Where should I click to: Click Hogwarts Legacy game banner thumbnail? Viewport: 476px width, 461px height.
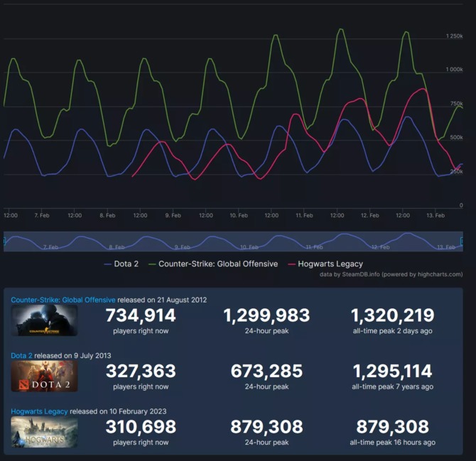tap(44, 432)
